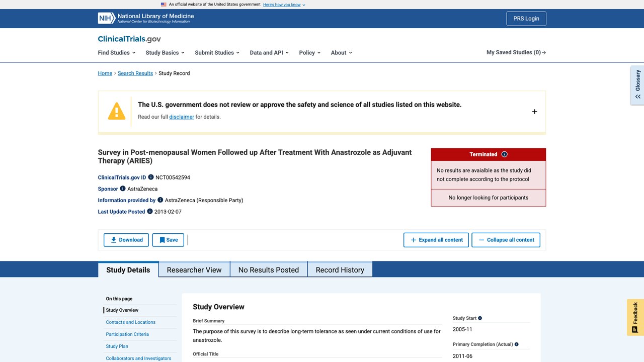Open the Policy dropdown menu
644x362 pixels.
click(x=310, y=53)
